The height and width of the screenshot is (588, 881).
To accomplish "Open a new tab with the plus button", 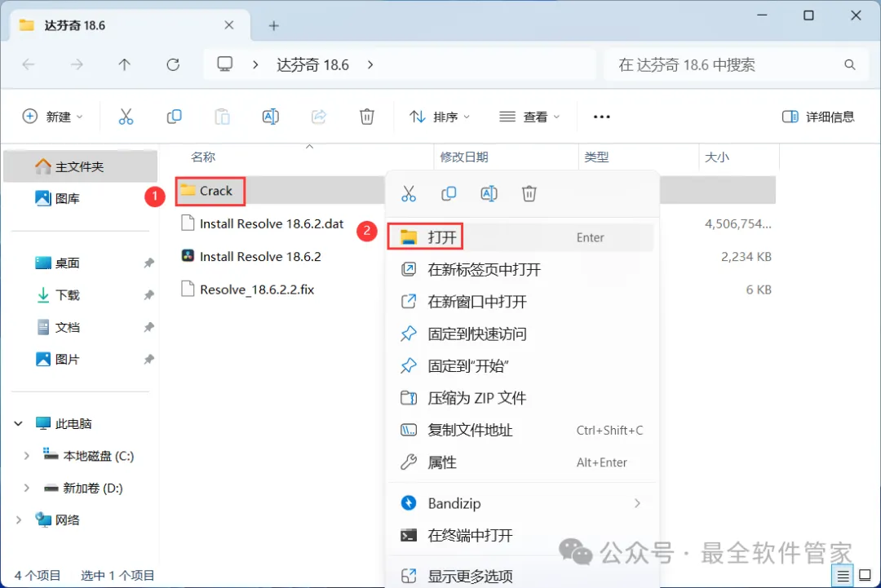I will coord(273,26).
